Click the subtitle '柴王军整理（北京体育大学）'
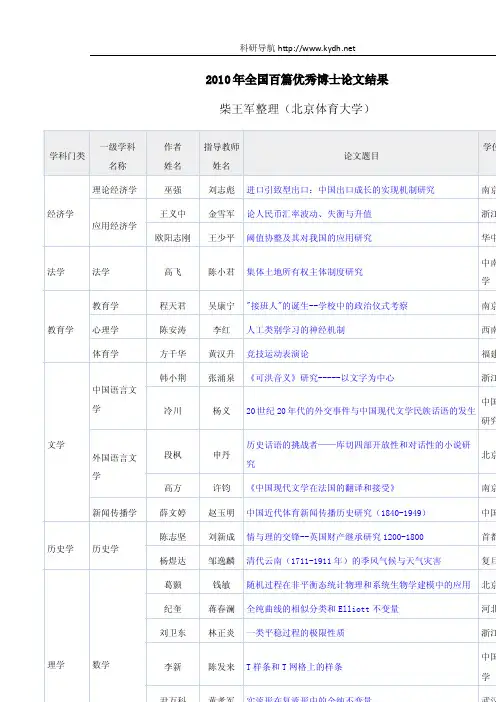The image size is (496, 702). click(x=294, y=109)
